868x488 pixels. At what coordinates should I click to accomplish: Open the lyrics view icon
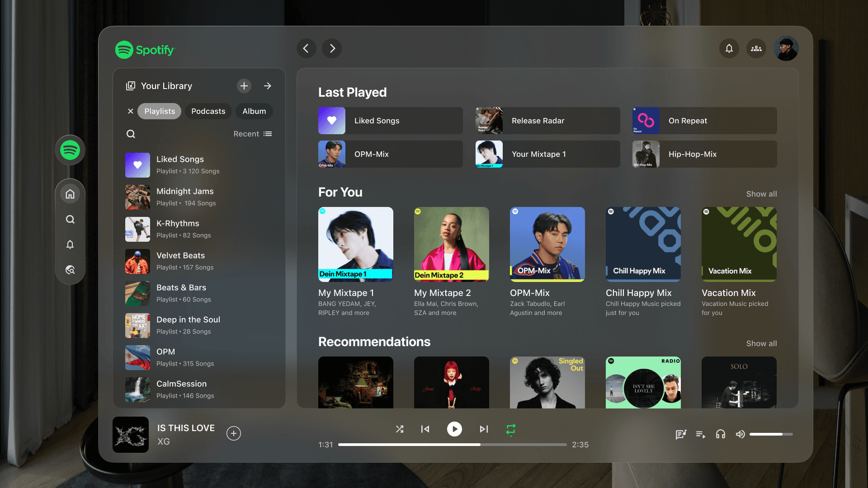pyautogui.click(x=681, y=434)
